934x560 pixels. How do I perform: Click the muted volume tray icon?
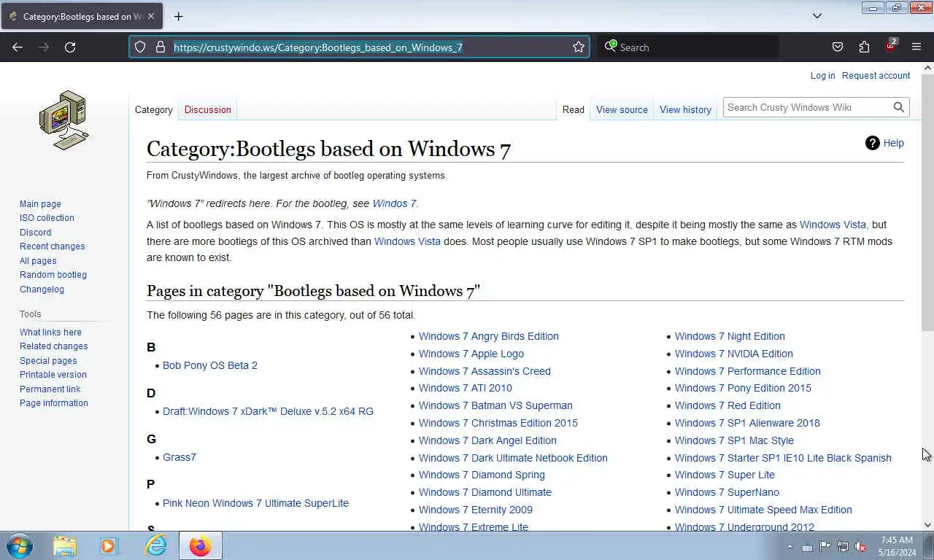click(x=860, y=547)
